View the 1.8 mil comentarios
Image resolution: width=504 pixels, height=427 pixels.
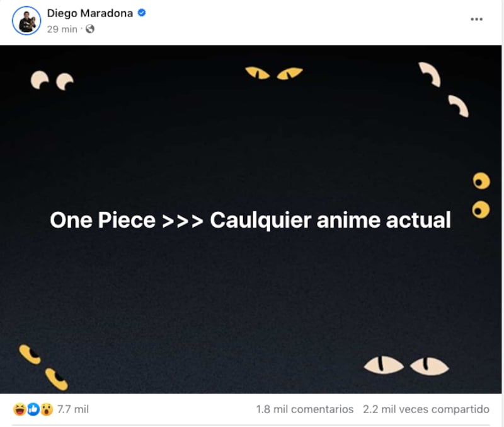point(305,409)
